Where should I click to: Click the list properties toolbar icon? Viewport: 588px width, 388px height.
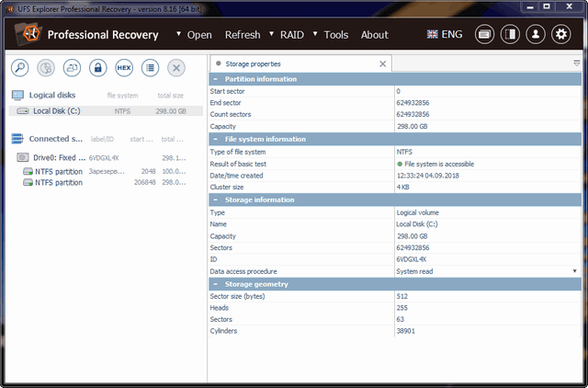click(x=150, y=68)
